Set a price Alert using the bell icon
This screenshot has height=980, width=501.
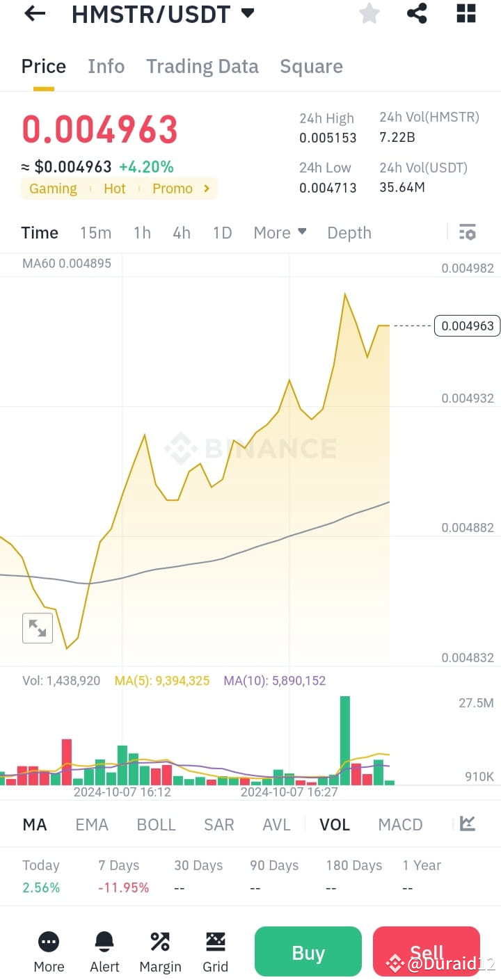[x=104, y=951]
